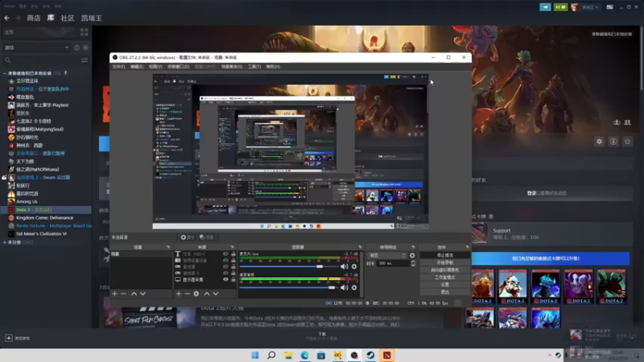Screen dimensions: 644x362
Task: Open microphone/Aux channel settings gear
Action: point(354,266)
